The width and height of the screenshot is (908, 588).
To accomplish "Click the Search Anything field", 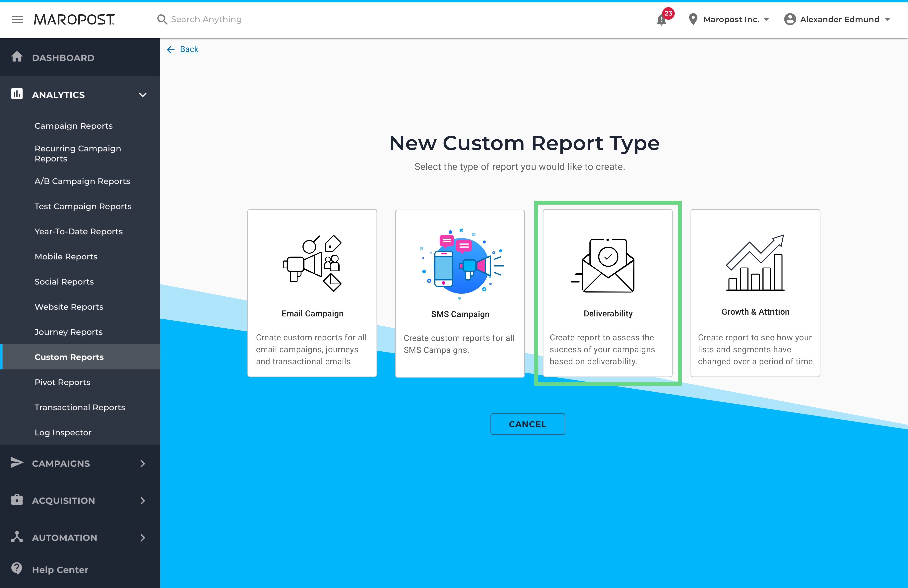I will [x=206, y=20].
